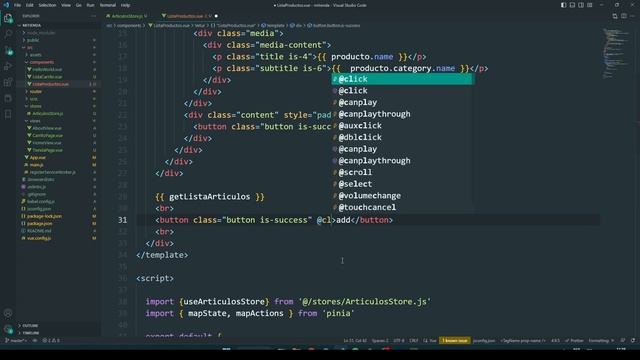Click the split editor icon
The image size is (640, 360).
pos(624,16)
